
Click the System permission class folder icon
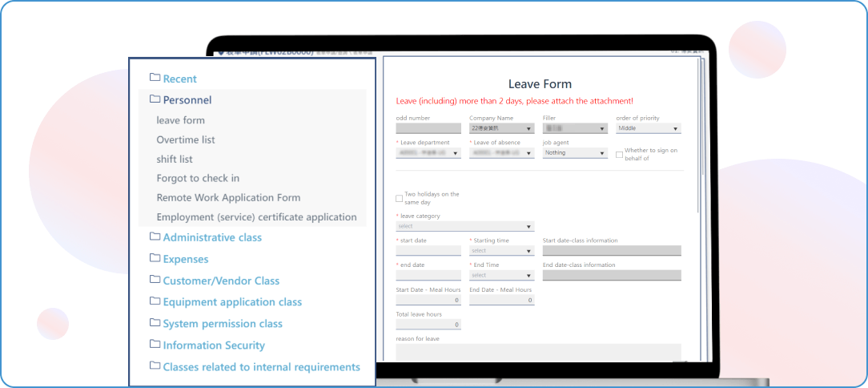click(155, 323)
